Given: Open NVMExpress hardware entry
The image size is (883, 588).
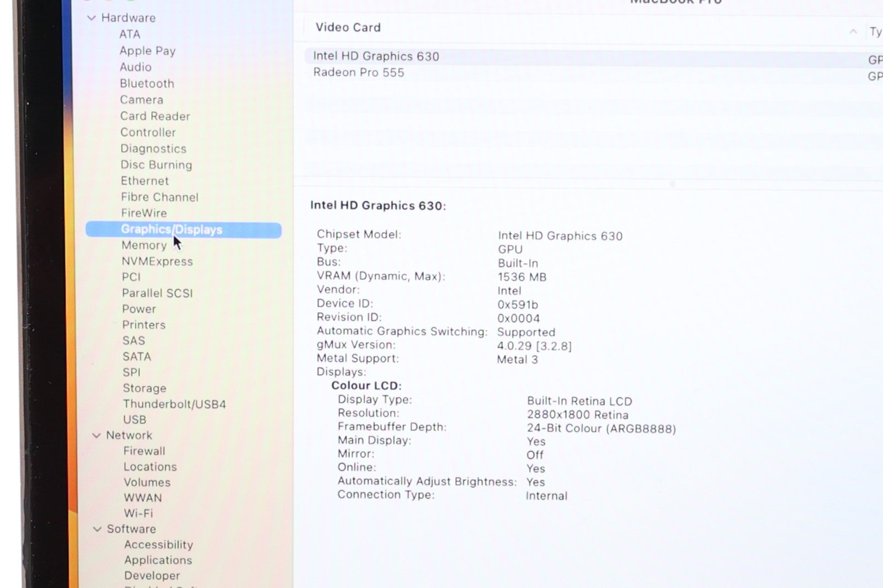Looking at the screenshot, I should click(x=157, y=261).
